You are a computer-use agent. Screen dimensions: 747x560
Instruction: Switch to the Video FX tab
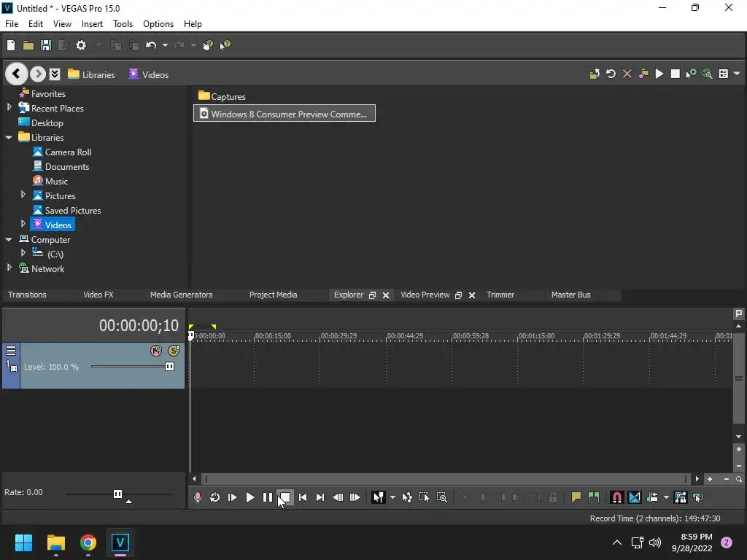98,295
